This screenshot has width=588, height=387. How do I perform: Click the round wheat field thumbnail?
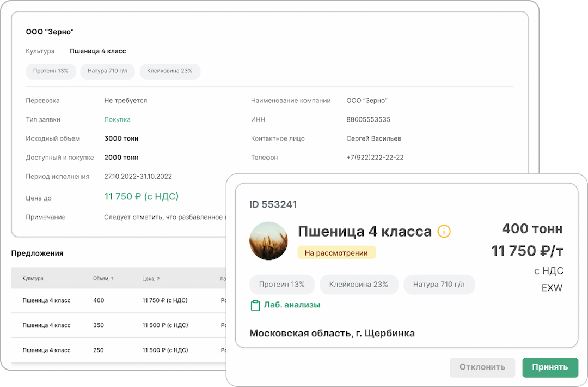(x=268, y=240)
